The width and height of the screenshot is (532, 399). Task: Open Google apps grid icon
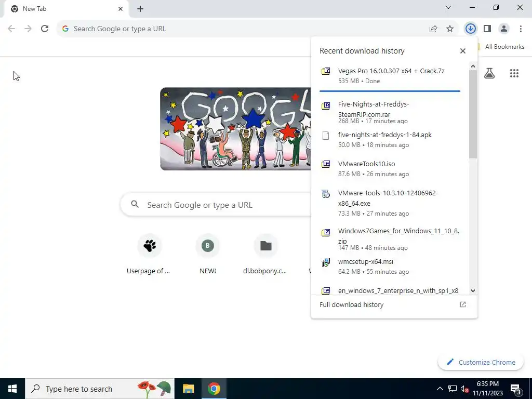[514, 73]
